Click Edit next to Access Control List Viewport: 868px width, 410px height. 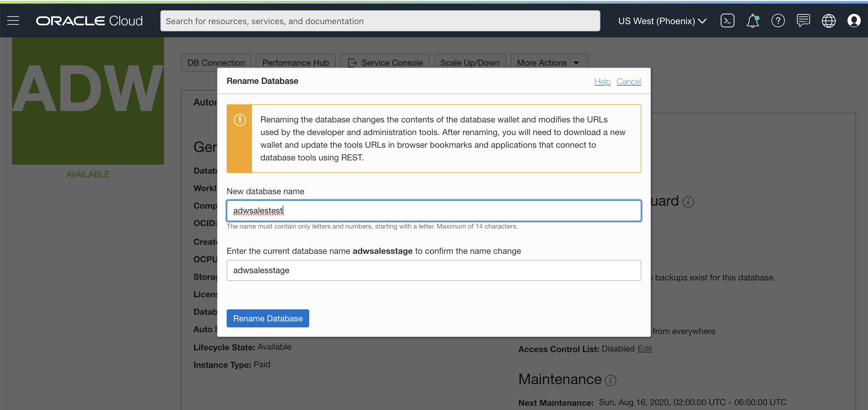[645, 348]
